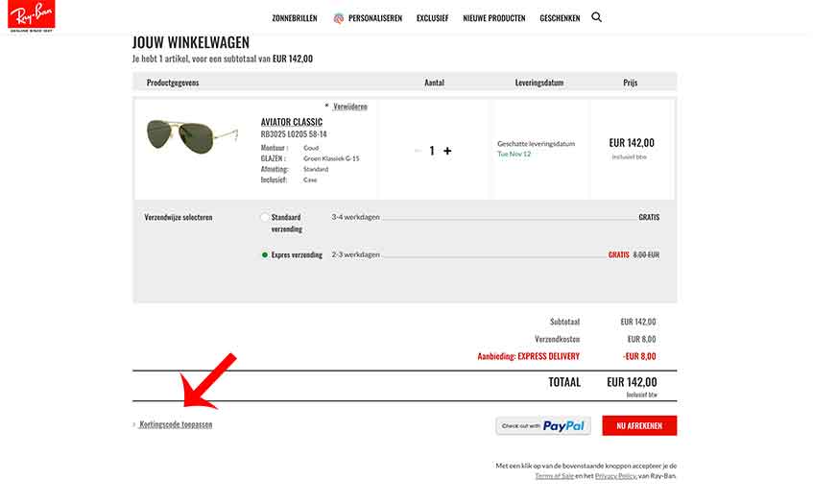Click the Leveringsdatum column header

(x=539, y=83)
